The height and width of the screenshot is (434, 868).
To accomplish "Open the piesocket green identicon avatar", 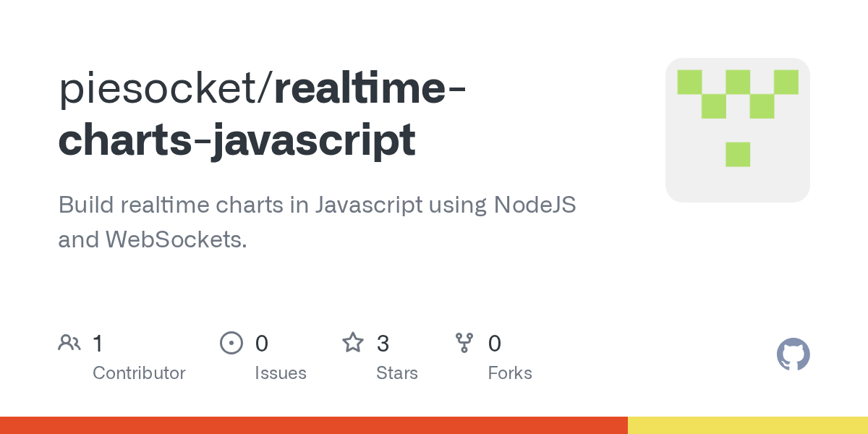I will (x=737, y=130).
